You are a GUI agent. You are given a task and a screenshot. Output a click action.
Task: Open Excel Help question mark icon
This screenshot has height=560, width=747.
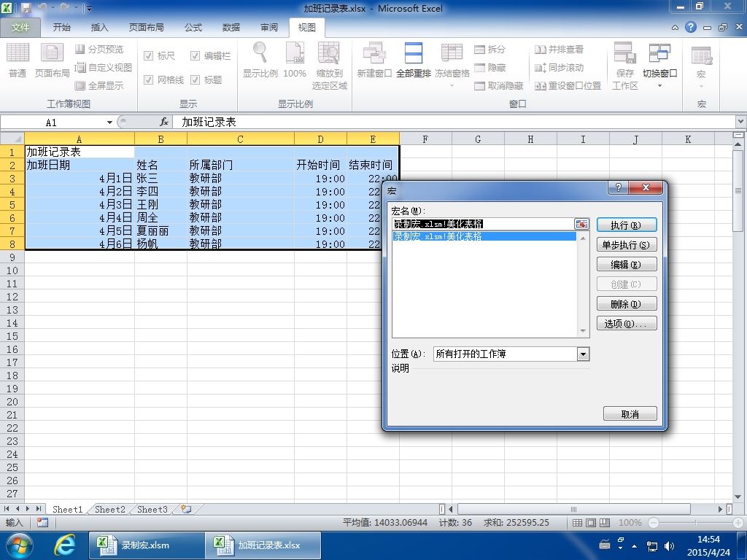690,27
